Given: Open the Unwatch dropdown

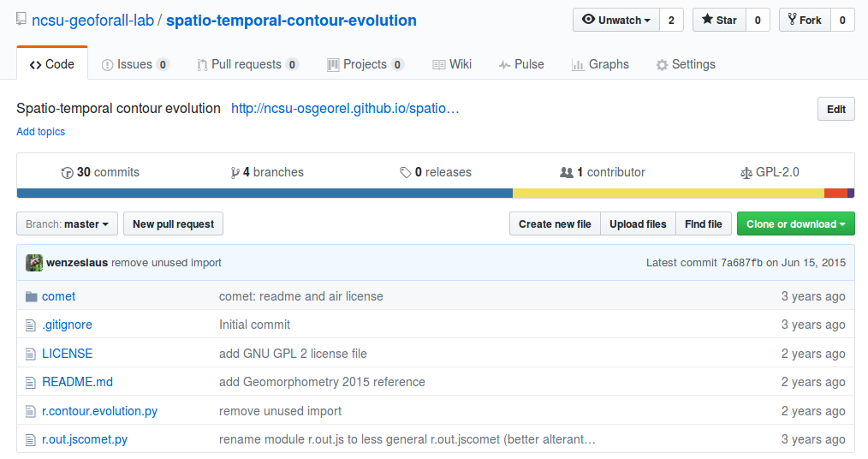Looking at the screenshot, I should point(616,20).
